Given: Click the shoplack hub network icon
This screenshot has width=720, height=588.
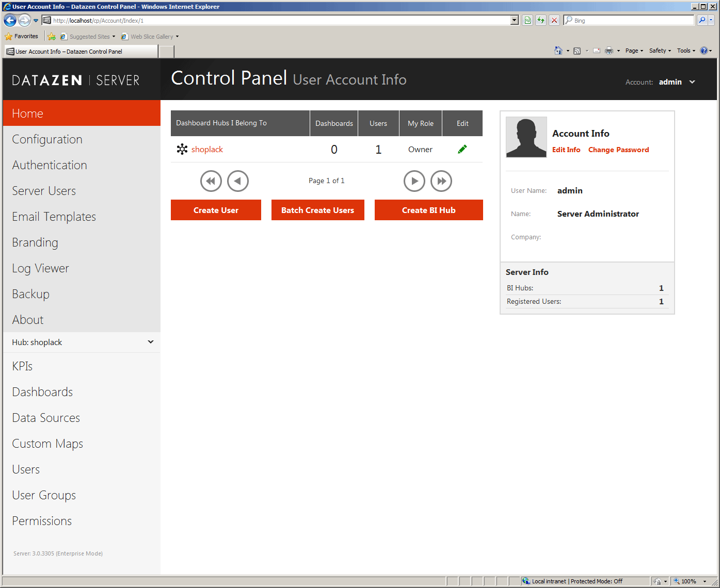Looking at the screenshot, I should (x=182, y=149).
